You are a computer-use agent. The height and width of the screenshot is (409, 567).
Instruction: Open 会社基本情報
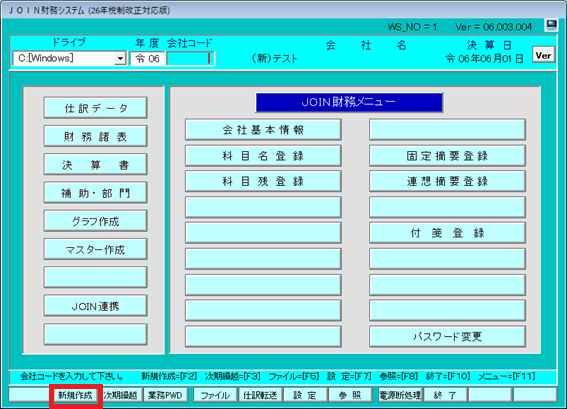click(263, 129)
